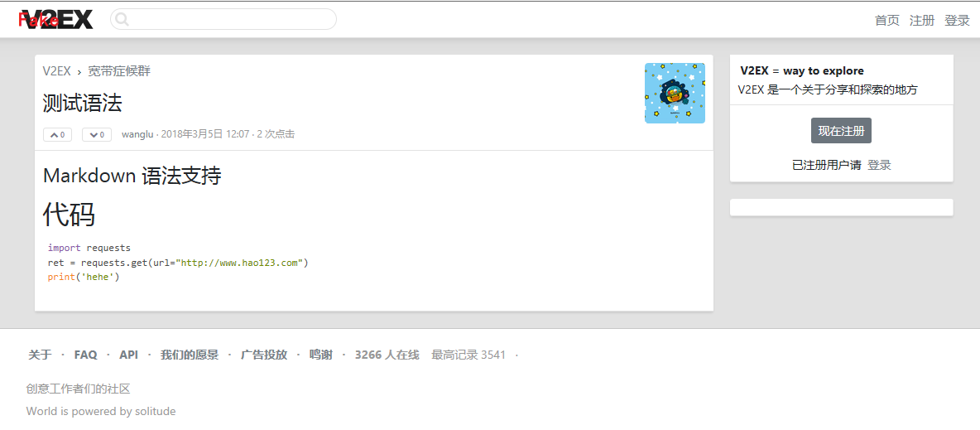
Task: Downvote the topic with down arrow
Action: coord(97,134)
